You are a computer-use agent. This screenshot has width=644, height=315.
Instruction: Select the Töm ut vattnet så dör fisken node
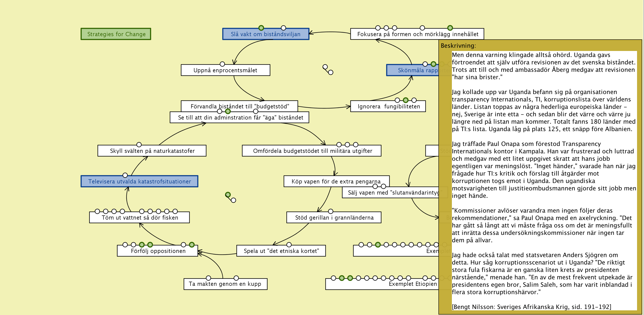140,218
